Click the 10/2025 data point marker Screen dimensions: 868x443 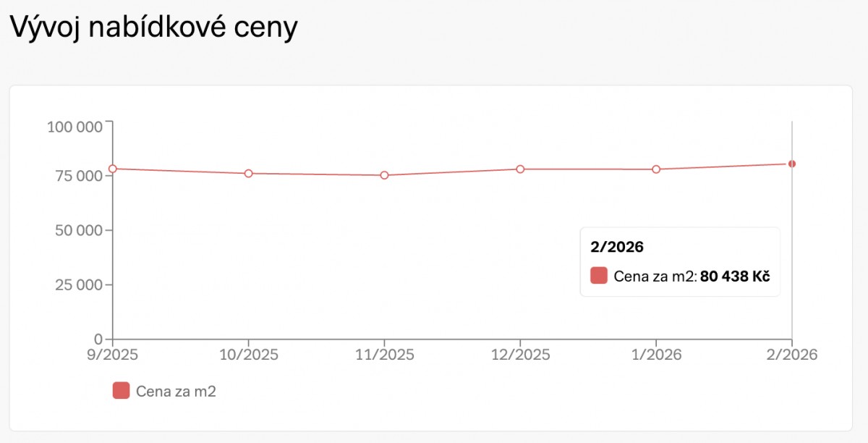tap(249, 174)
